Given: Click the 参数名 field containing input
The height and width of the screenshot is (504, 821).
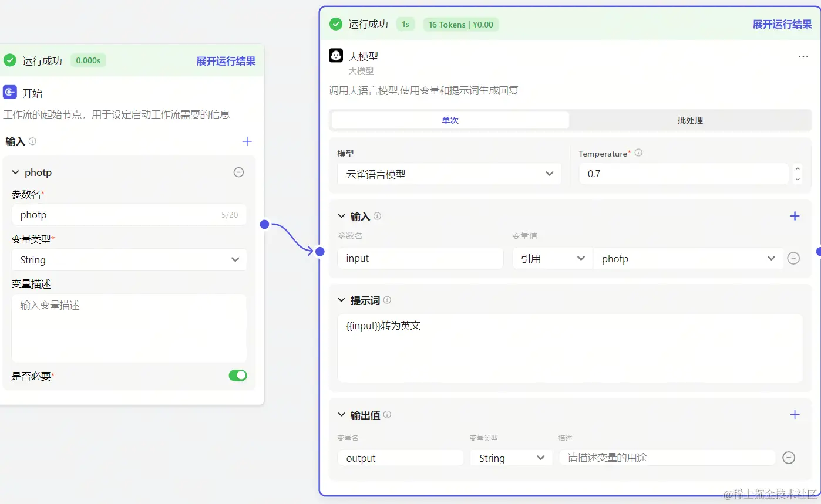Looking at the screenshot, I should (420, 259).
